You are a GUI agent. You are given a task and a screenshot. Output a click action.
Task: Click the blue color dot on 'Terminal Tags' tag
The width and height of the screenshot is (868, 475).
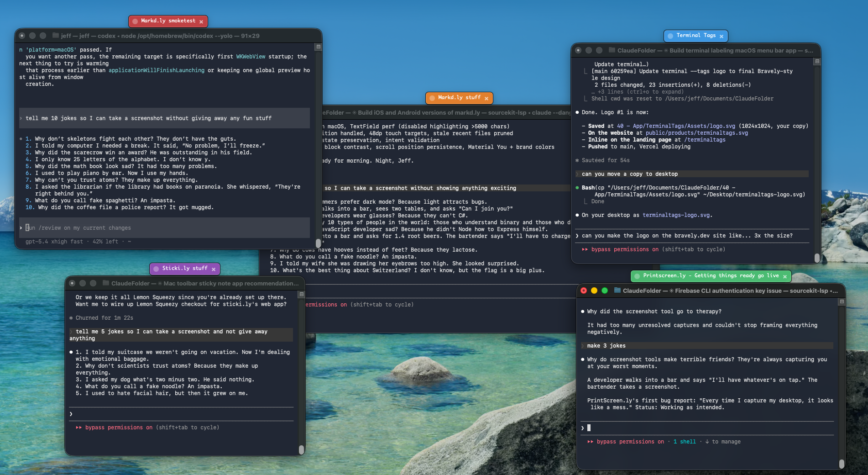point(670,36)
